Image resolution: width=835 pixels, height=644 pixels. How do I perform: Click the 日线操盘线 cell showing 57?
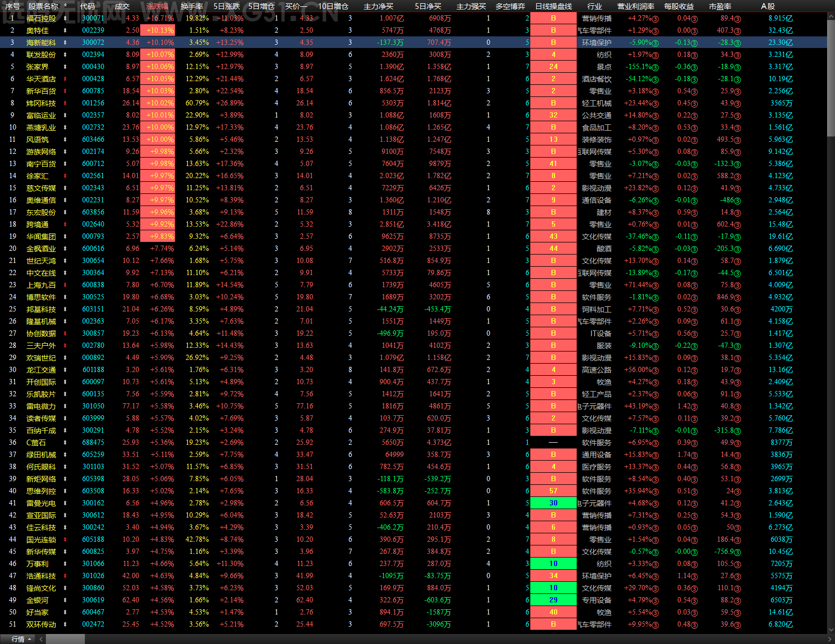pos(554,491)
